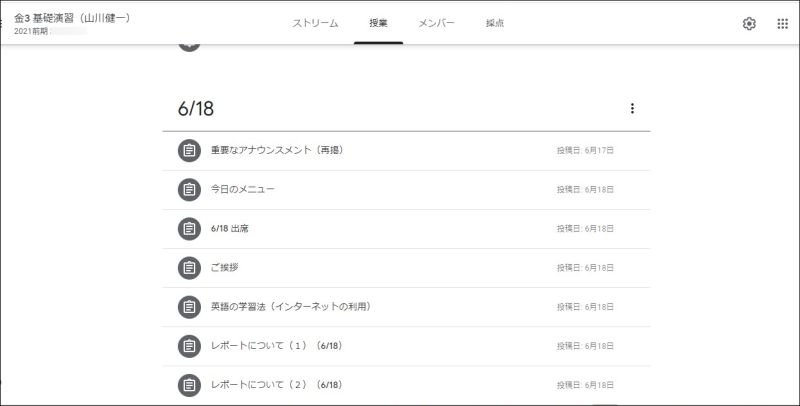This screenshot has width=800, height=406.
Task: Click the ご挨拶 material icon
Action: (x=189, y=268)
